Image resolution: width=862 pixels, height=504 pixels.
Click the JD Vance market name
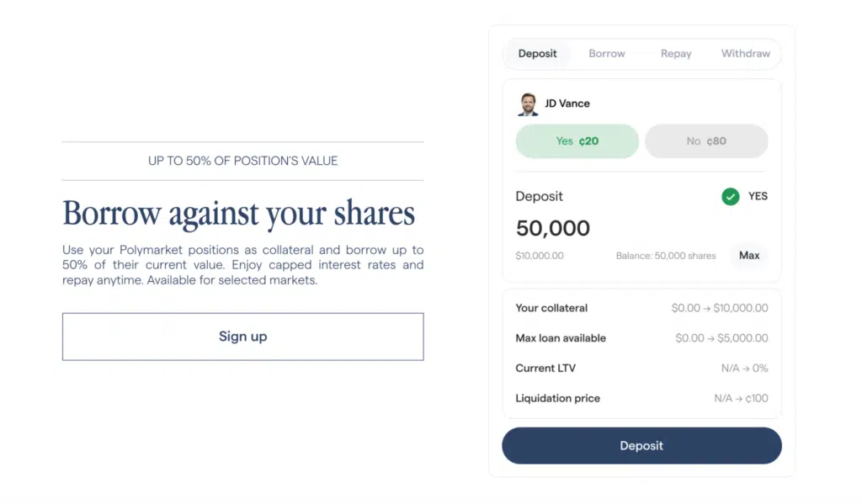click(x=567, y=103)
